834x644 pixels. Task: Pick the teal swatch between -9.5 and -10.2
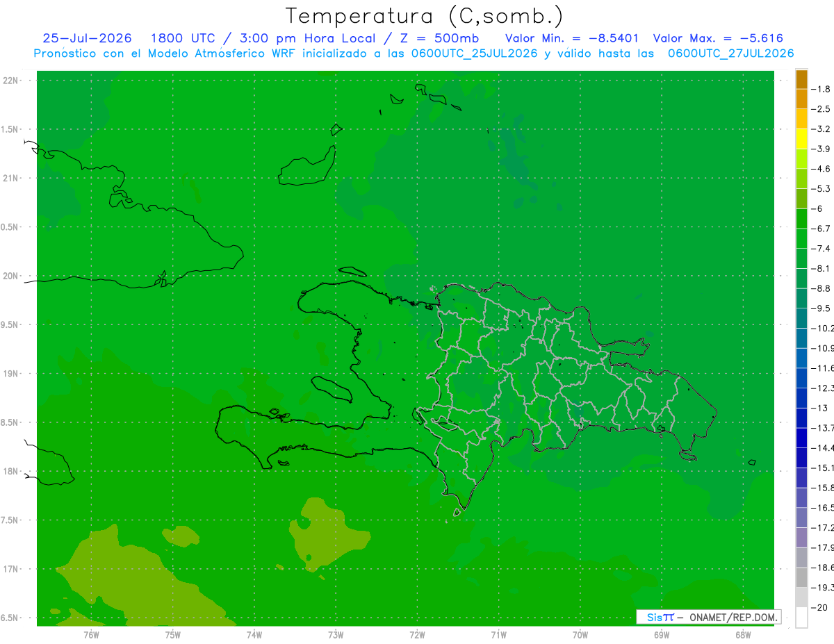[801, 318]
